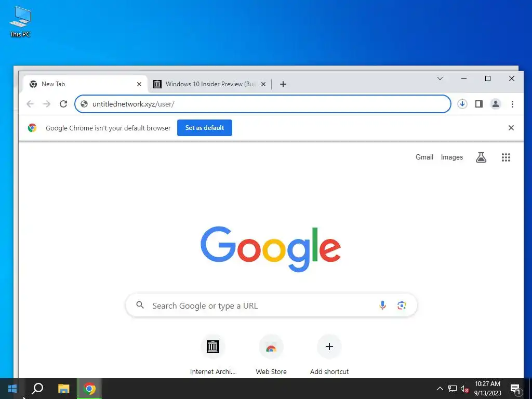Click the Google logo

click(270, 249)
